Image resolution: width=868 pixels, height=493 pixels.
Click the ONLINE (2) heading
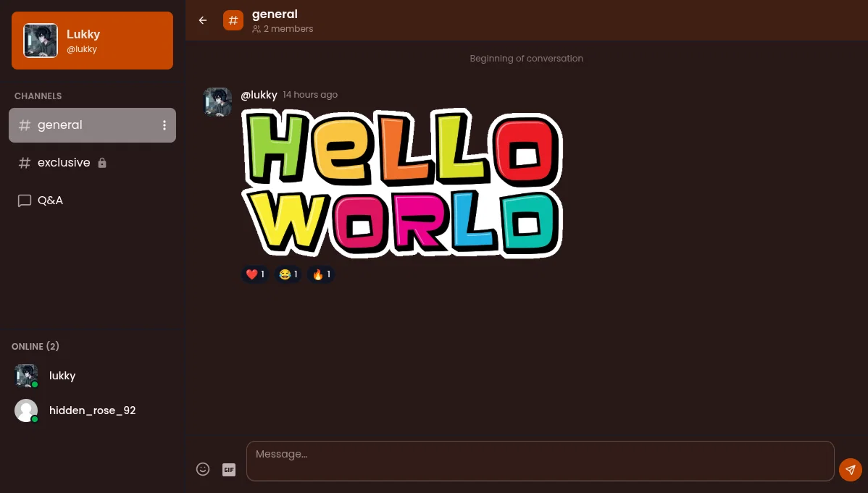point(36,346)
